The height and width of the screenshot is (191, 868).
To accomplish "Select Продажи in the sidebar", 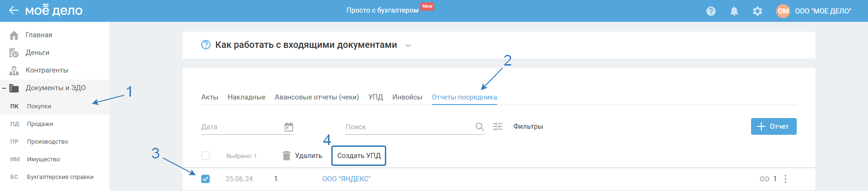I will 40,124.
